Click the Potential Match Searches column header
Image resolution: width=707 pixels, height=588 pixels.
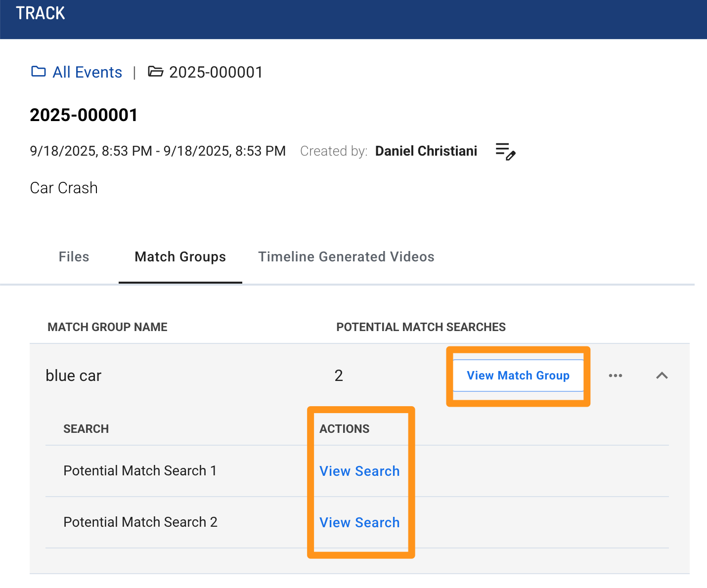point(421,327)
